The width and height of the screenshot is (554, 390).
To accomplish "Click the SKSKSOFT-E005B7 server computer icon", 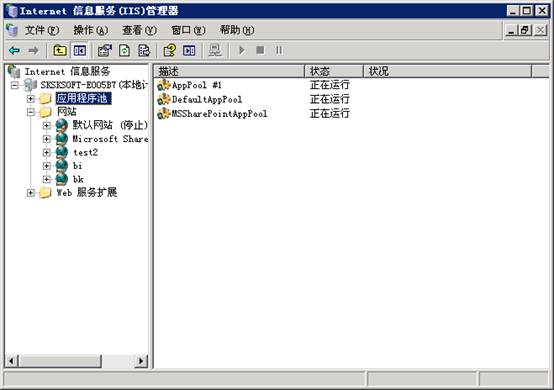I will [30, 85].
